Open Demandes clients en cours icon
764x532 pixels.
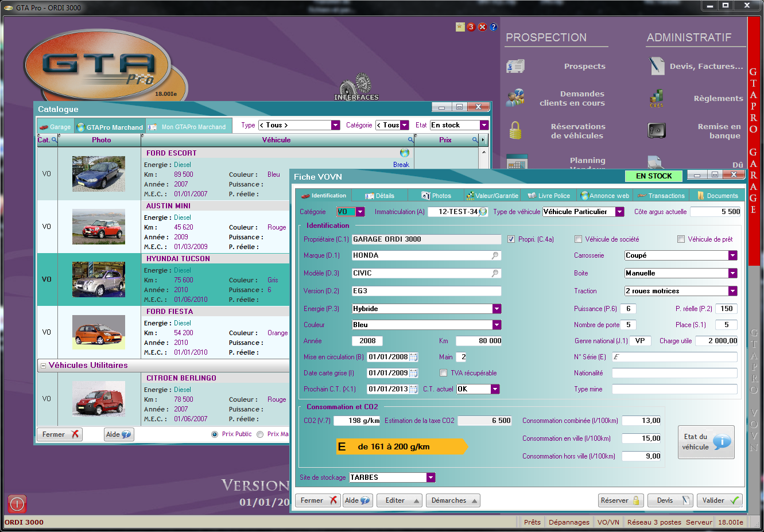coord(515,98)
